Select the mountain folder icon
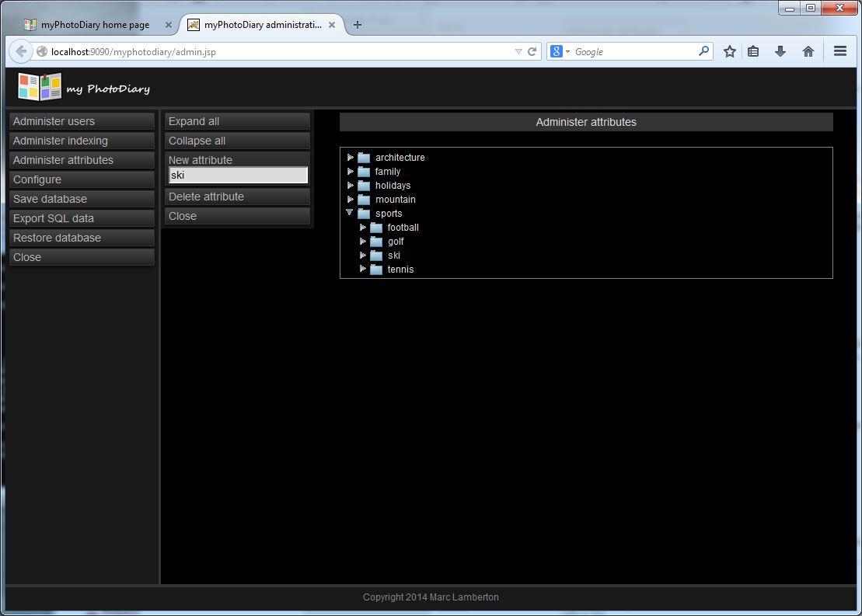The image size is (862, 616). coord(364,200)
